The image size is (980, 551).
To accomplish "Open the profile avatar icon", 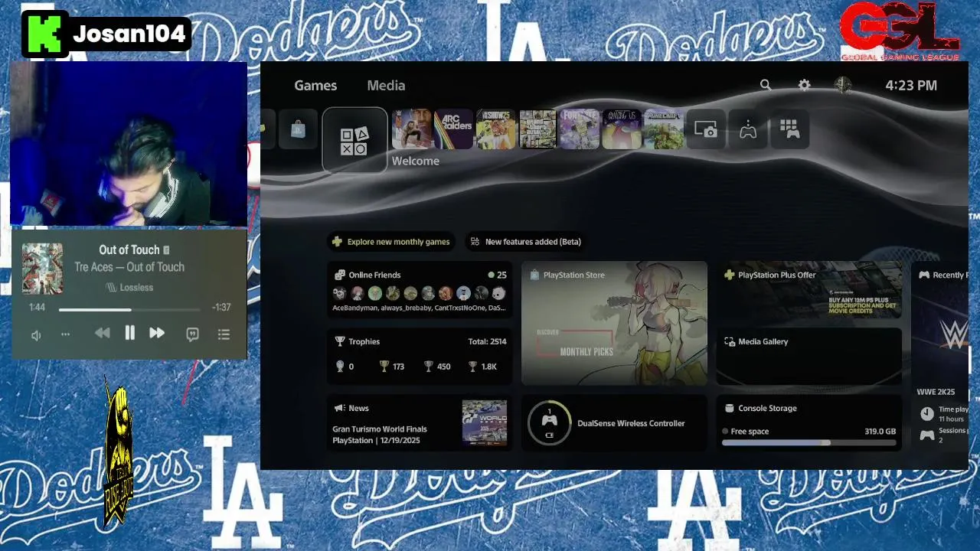I will pos(842,85).
